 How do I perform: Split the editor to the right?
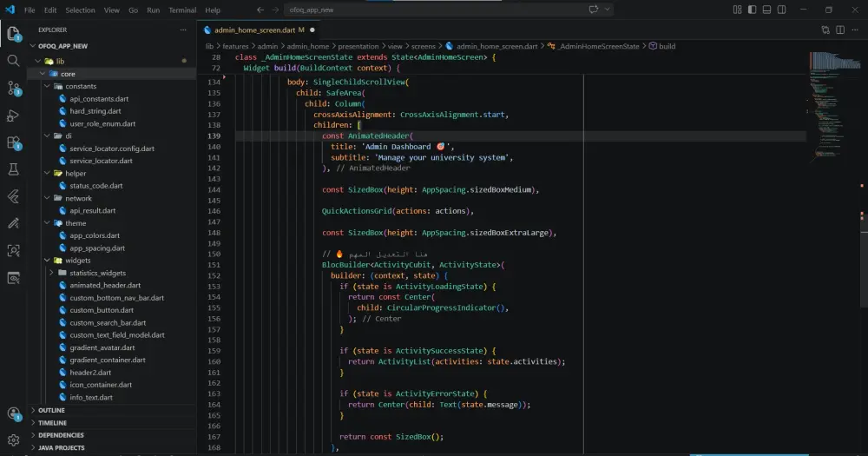[x=840, y=30]
